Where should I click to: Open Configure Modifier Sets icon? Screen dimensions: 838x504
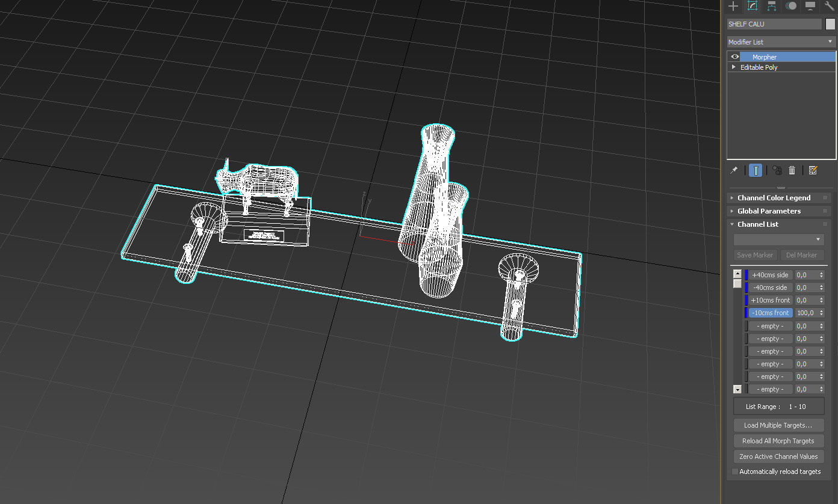tap(813, 170)
